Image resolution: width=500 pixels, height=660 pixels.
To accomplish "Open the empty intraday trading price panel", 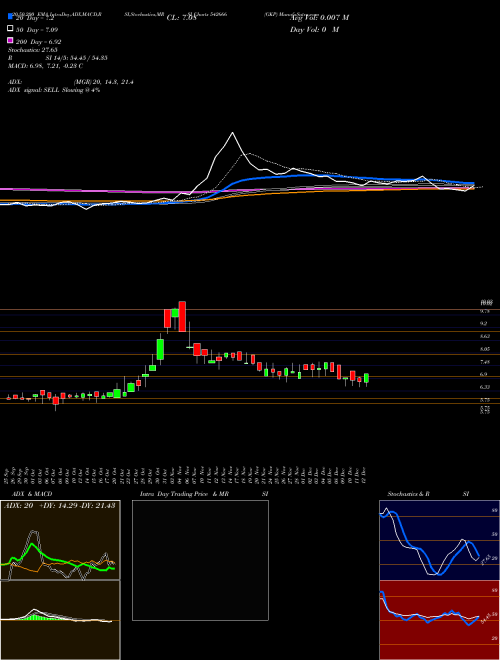I will tap(200, 560).
